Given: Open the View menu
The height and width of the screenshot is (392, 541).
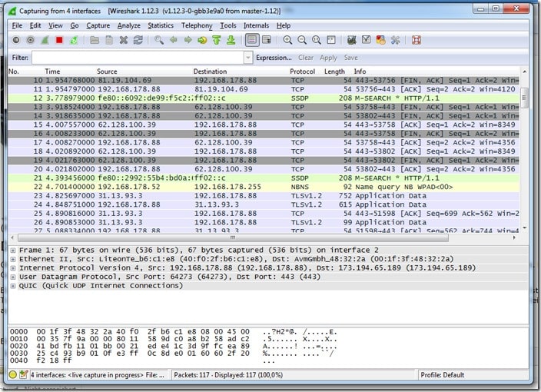Looking at the screenshot, I should [55, 25].
